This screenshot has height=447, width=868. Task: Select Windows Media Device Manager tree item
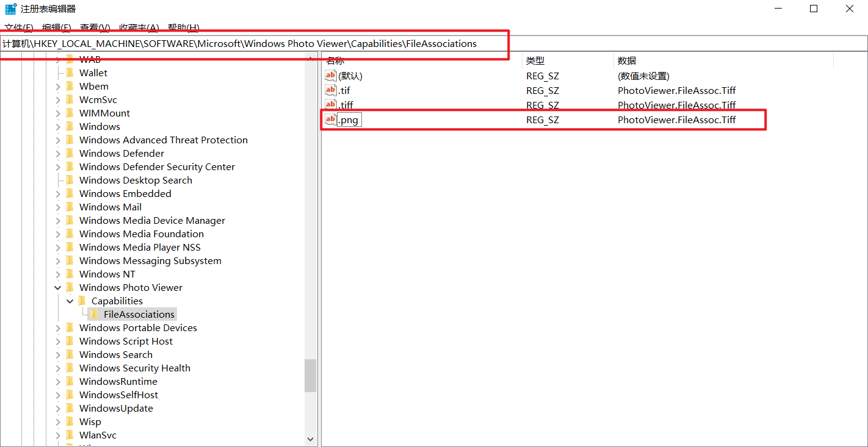tap(152, 220)
